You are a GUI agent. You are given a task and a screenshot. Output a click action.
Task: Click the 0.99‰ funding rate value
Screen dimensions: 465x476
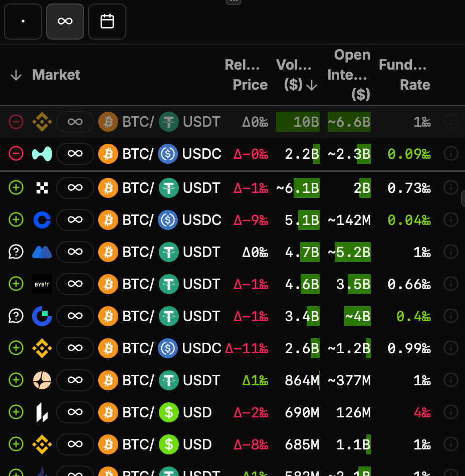click(409, 348)
